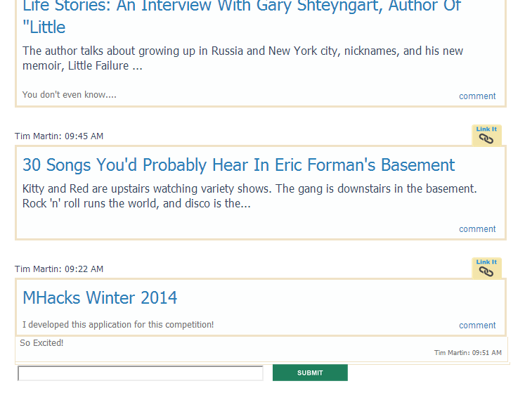532x412 pixels.
Task: Click the chain icon above the MHacks post
Action: coord(486,271)
